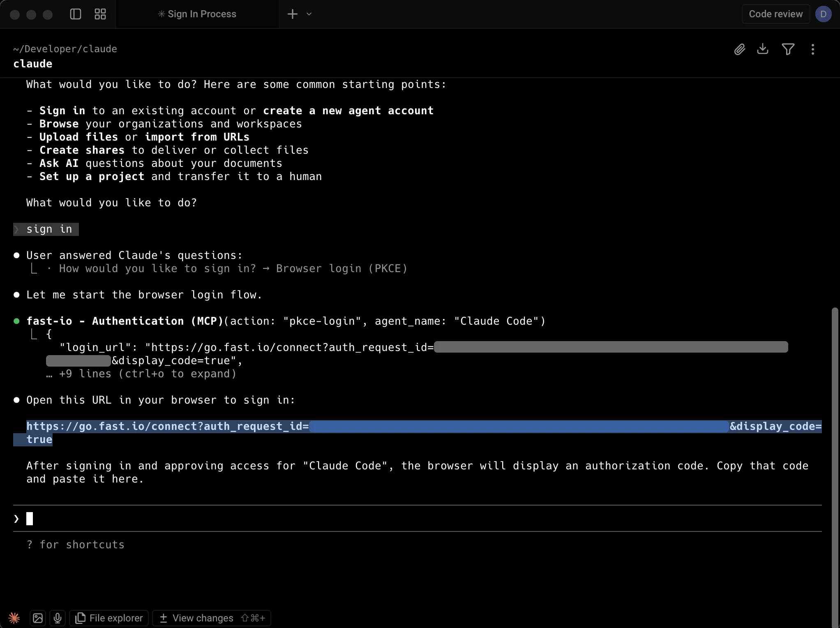The height and width of the screenshot is (628, 840).
Task: Click the plus new tab button
Action: pos(292,14)
